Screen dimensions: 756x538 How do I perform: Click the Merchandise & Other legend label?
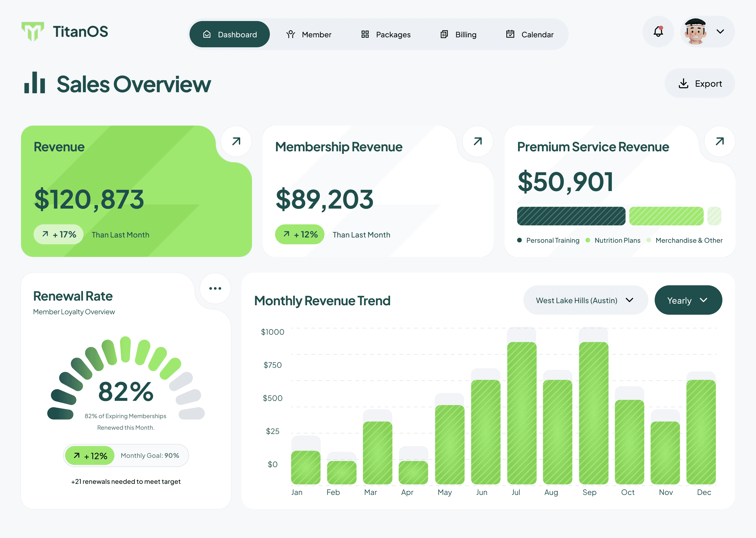tap(689, 240)
